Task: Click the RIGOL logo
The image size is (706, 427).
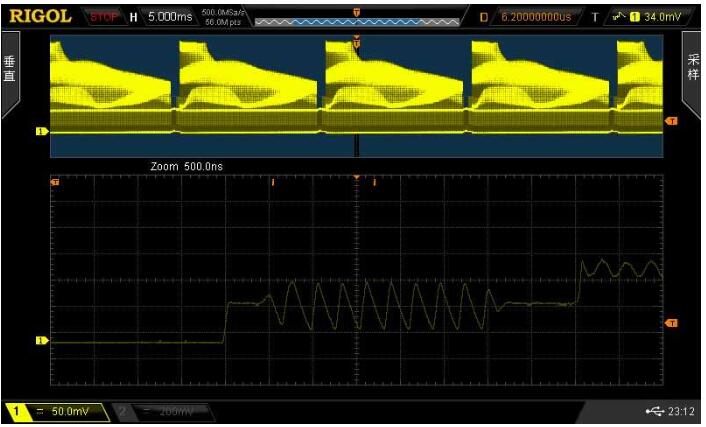Action: point(41,15)
